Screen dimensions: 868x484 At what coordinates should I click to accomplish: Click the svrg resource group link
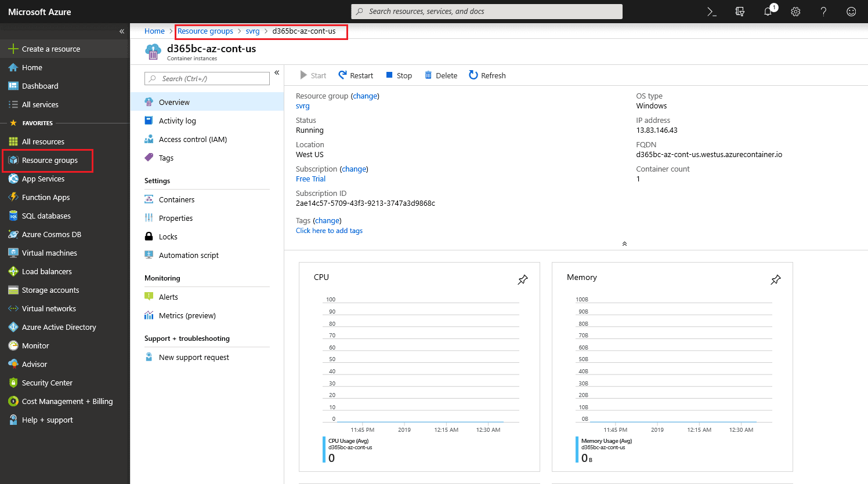(x=303, y=106)
